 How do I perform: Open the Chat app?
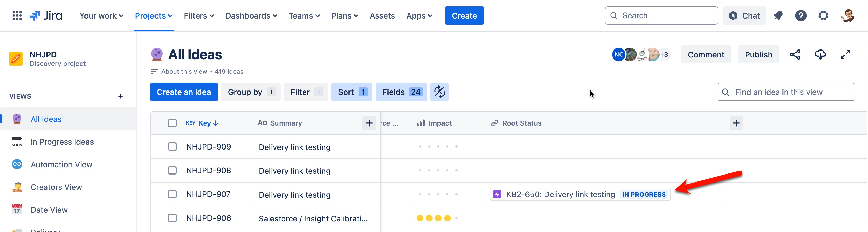(x=744, y=15)
